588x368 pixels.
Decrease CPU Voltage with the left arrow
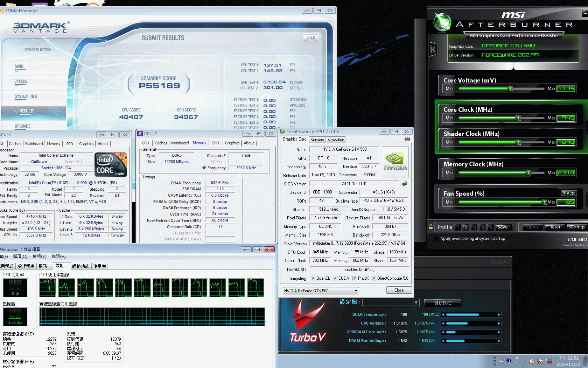coord(443,323)
